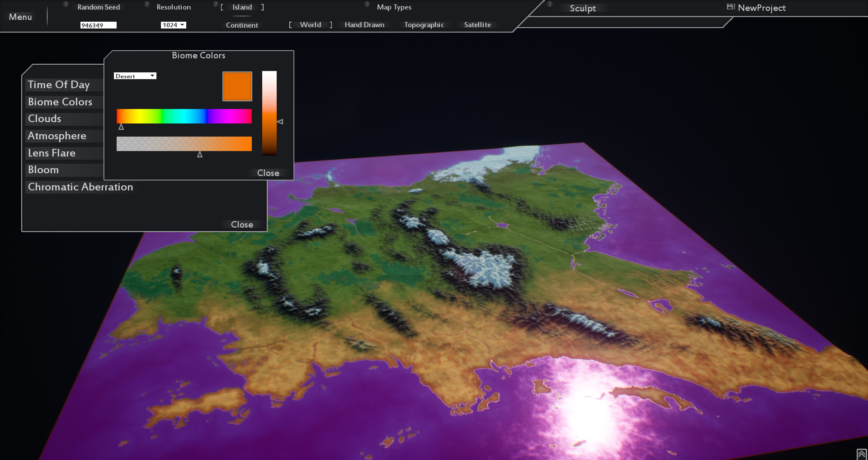Click the left bracket before the World option
Image resolution: width=868 pixels, height=460 pixels.
point(291,25)
